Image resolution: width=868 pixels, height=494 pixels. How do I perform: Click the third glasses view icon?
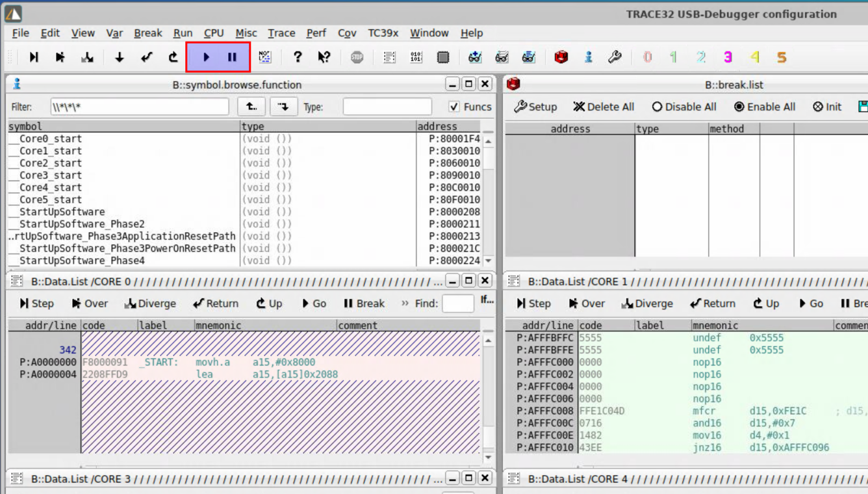point(529,57)
